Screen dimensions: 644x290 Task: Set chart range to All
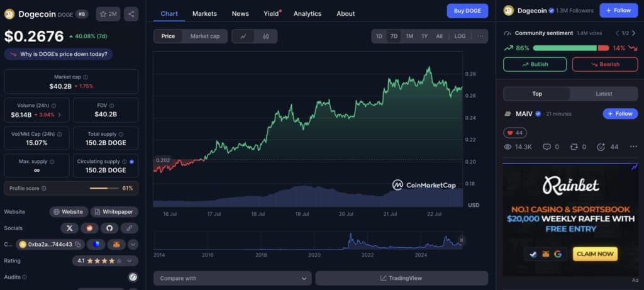click(440, 36)
